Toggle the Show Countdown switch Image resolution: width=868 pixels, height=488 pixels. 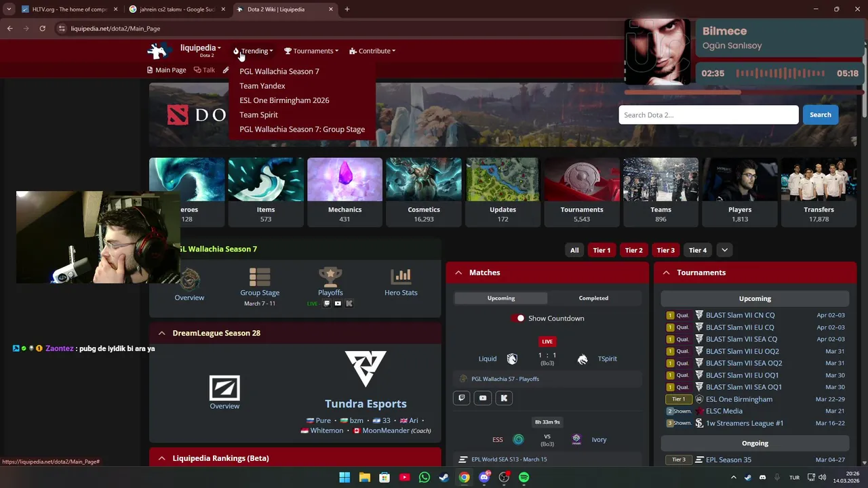click(x=519, y=318)
